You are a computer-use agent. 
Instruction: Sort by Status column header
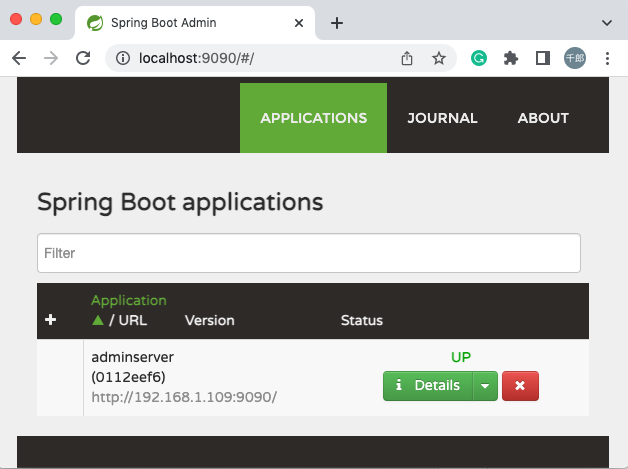tap(362, 320)
